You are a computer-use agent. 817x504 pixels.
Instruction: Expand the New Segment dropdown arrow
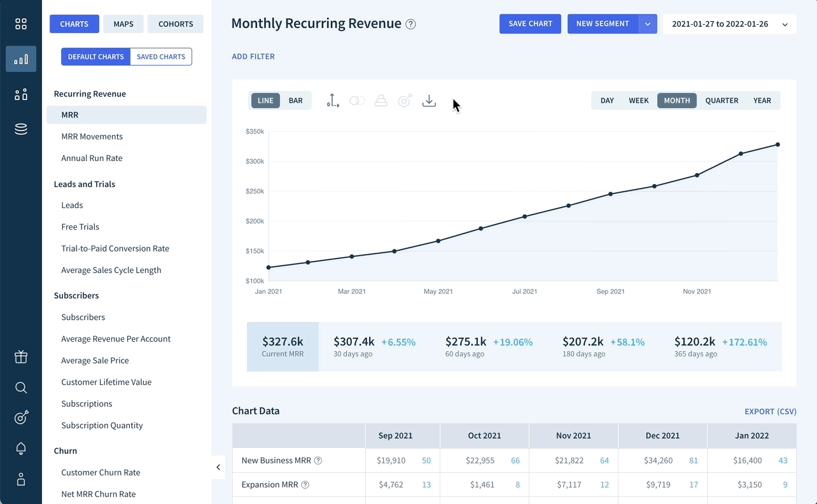(648, 24)
